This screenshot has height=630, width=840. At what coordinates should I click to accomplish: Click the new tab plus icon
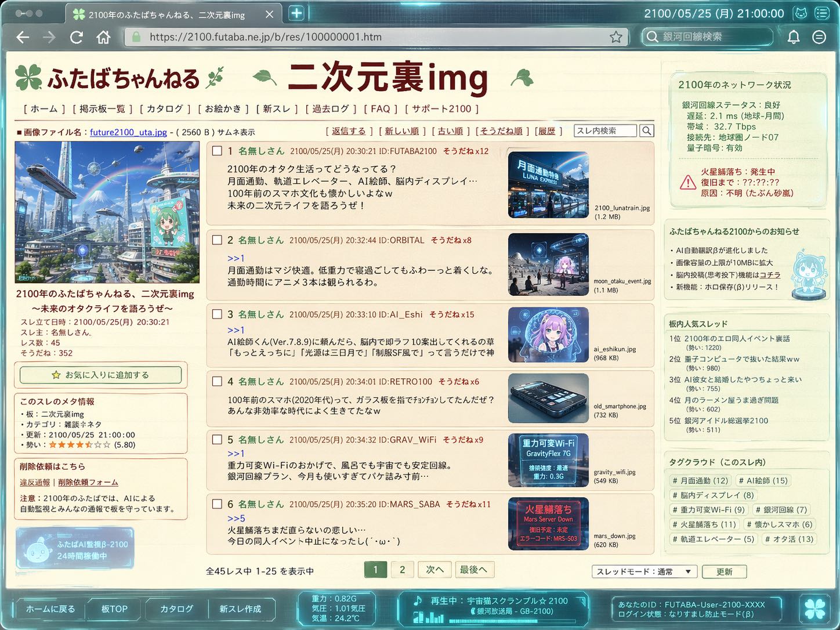tap(296, 13)
